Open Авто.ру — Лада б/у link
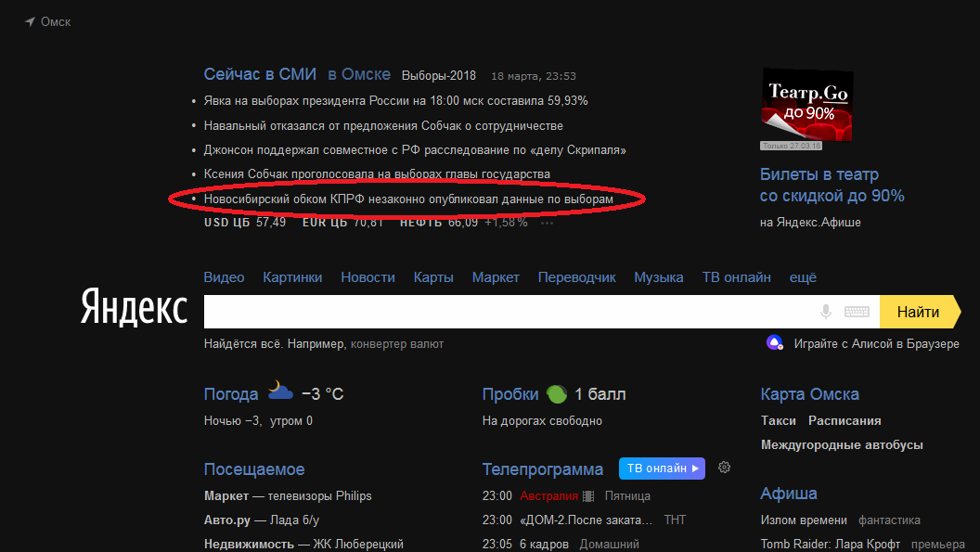This screenshot has height=552, width=980. pos(262,520)
